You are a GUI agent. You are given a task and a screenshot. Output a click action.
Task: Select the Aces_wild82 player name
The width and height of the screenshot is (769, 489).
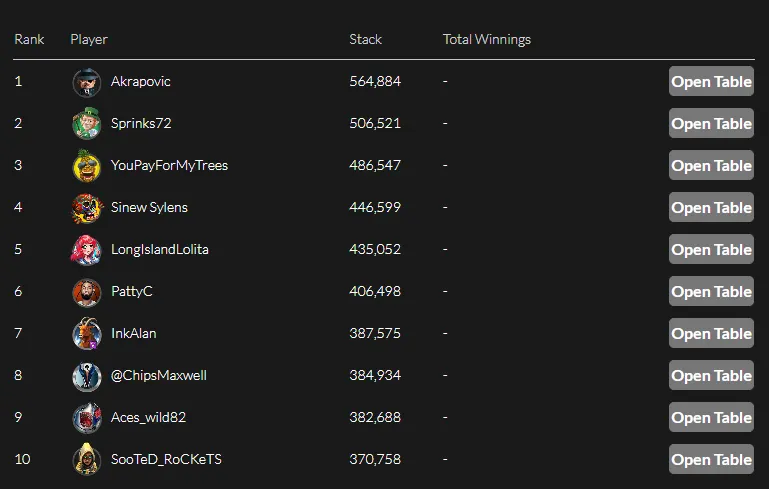click(x=148, y=418)
